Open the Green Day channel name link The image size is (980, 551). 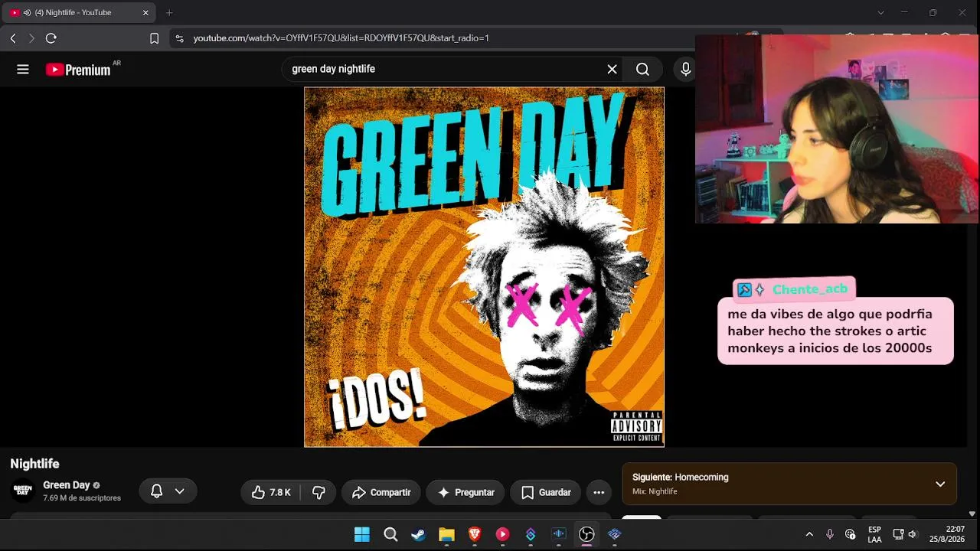click(x=67, y=485)
